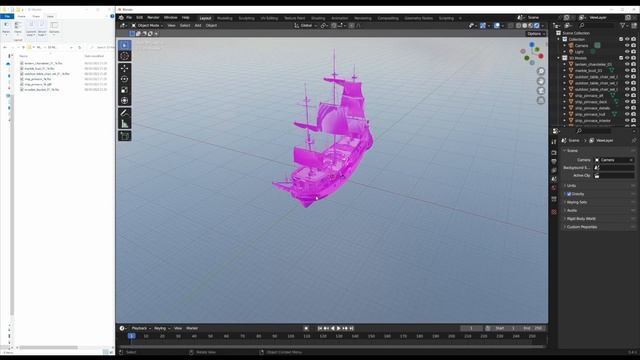Click the Keying menu in timeline
Screen dimensions: 640x360
pos(162,328)
